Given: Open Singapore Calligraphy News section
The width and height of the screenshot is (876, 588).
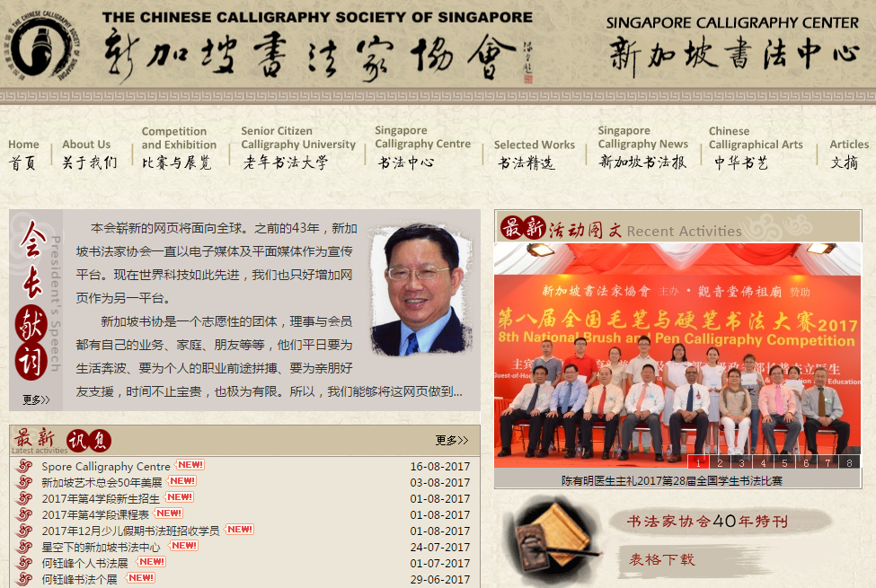Looking at the screenshot, I should (642, 147).
